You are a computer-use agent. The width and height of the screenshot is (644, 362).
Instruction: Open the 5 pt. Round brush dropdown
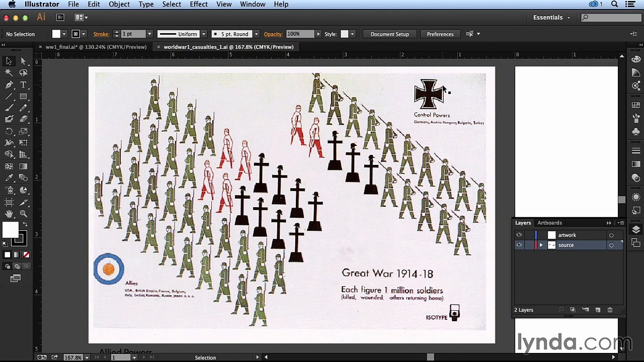tap(256, 34)
